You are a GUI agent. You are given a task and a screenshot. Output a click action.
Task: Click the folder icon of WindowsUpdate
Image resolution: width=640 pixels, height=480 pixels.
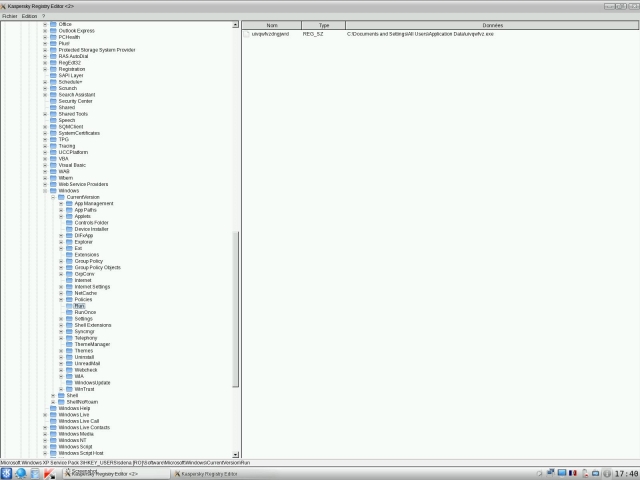[x=69, y=382]
